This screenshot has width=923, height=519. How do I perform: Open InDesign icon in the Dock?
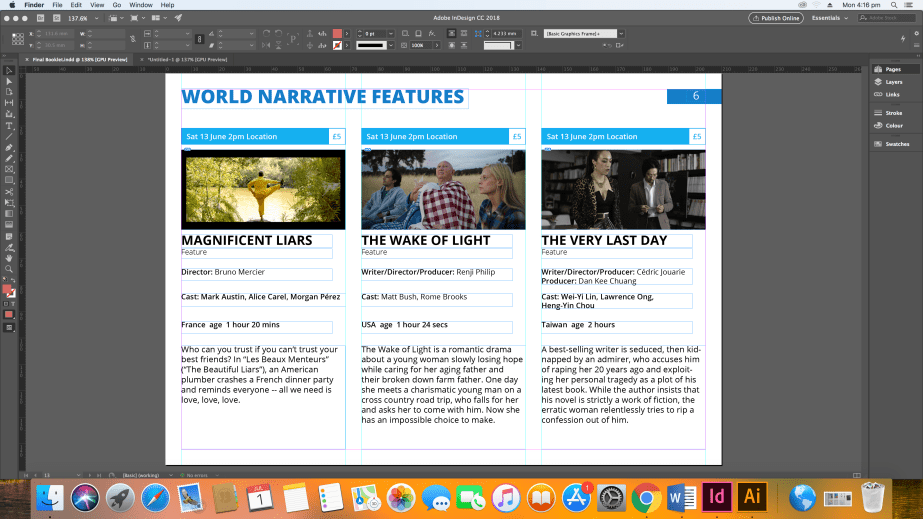coord(716,497)
